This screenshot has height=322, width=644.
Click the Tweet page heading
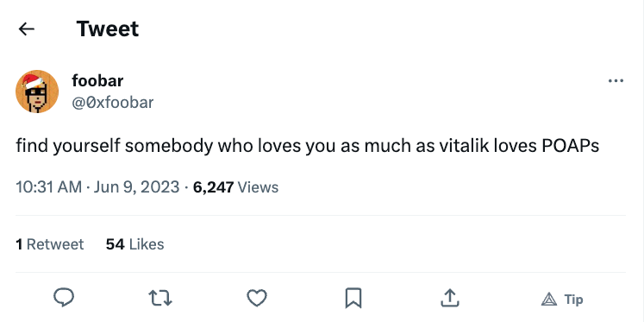tap(108, 28)
